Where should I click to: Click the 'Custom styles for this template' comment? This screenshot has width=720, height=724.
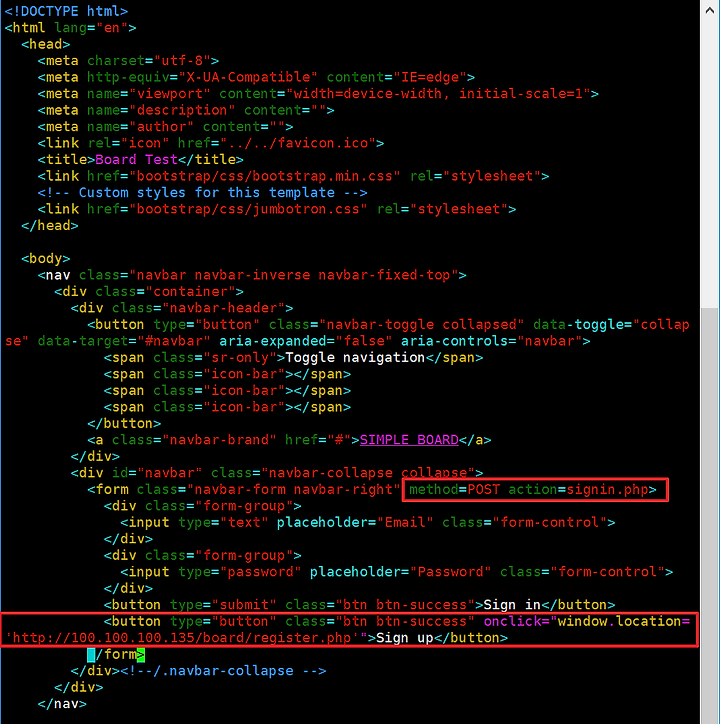tap(202, 193)
